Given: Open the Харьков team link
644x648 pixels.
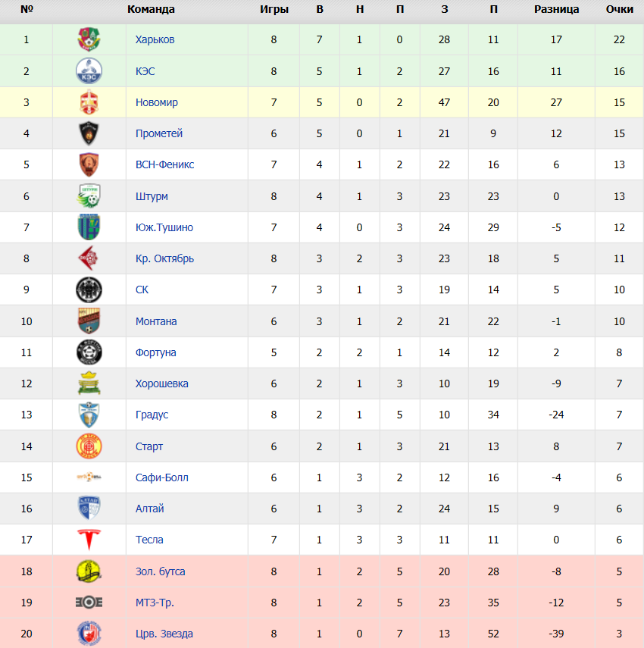Looking at the screenshot, I should click(x=155, y=39).
